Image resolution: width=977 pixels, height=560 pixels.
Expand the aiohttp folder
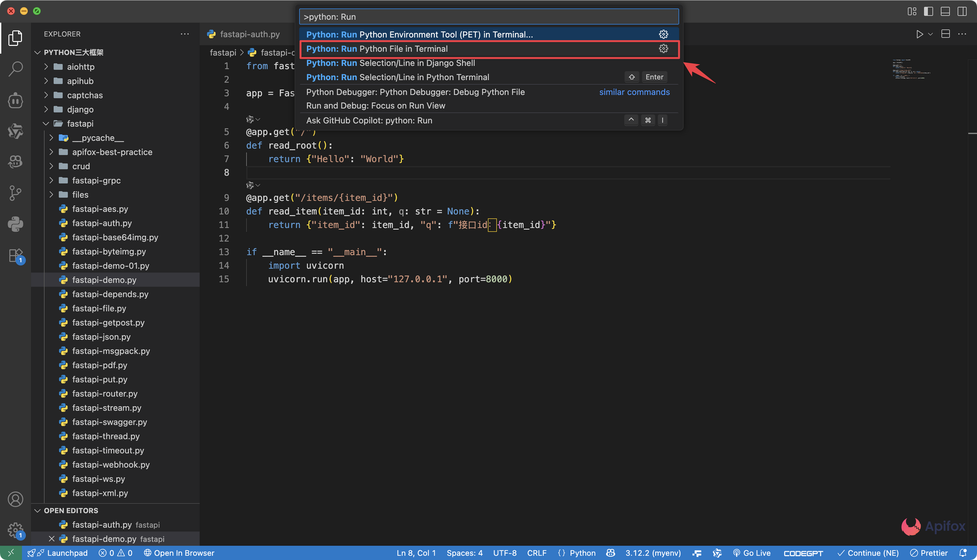(81, 67)
